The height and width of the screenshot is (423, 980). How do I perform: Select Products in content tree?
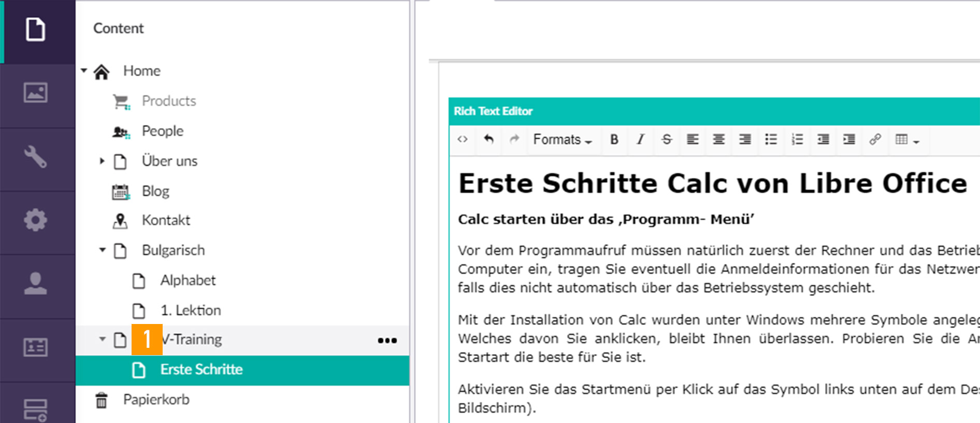[x=169, y=101]
